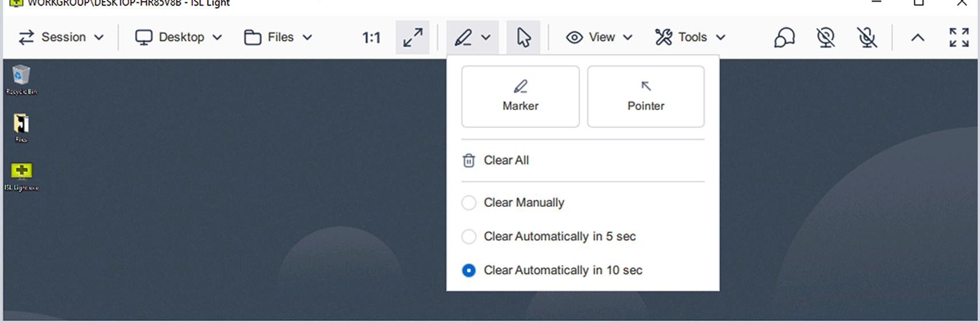Click the ISL Light exe desktop icon
The width and height of the screenshot is (980, 323).
(x=21, y=177)
